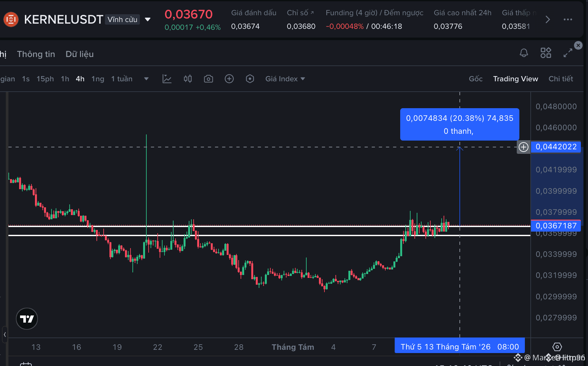Image resolution: width=588 pixels, height=366 pixels.
Task: Select the 1 tuần timeframe
Action: pyautogui.click(x=122, y=79)
